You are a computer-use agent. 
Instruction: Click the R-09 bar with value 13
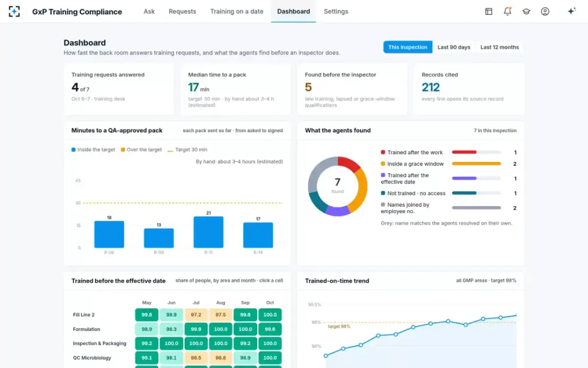tap(159, 238)
